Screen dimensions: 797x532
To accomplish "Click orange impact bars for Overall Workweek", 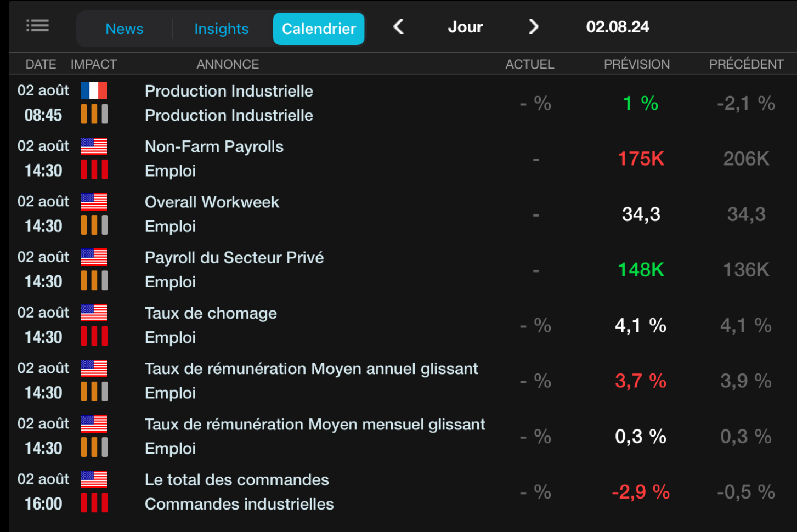I will (x=94, y=225).
